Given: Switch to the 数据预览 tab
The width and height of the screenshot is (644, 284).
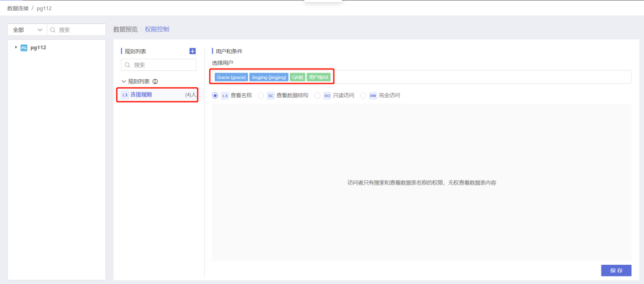Looking at the screenshot, I should click(125, 30).
